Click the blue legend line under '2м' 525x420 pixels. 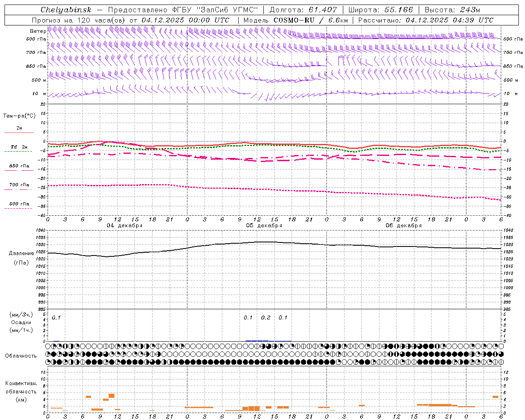pyautogui.click(x=19, y=132)
